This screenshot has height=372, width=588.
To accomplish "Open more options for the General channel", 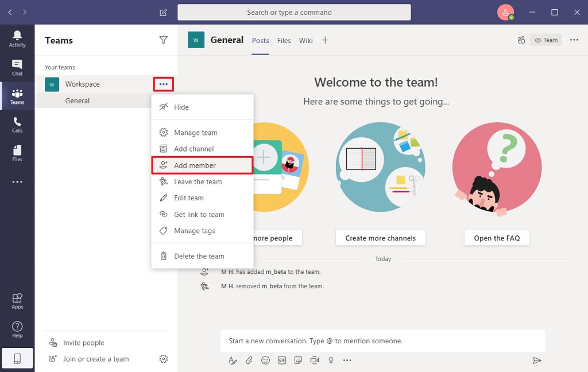I will 164,100.
